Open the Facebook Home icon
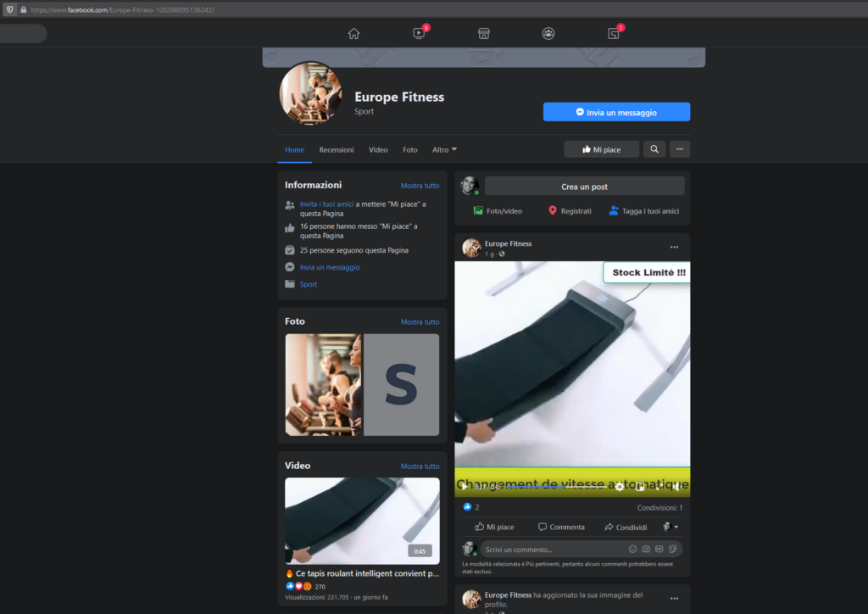This screenshot has height=614, width=868. click(x=353, y=34)
